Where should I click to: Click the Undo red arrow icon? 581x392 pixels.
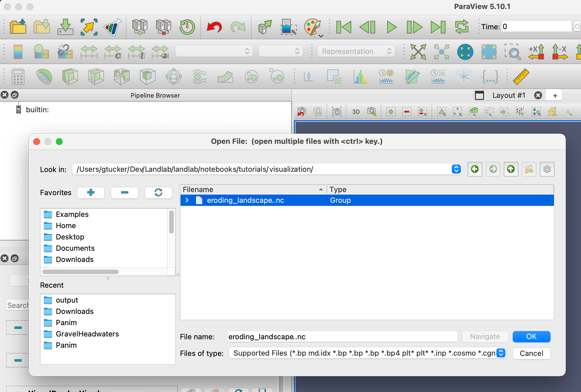click(214, 27)
